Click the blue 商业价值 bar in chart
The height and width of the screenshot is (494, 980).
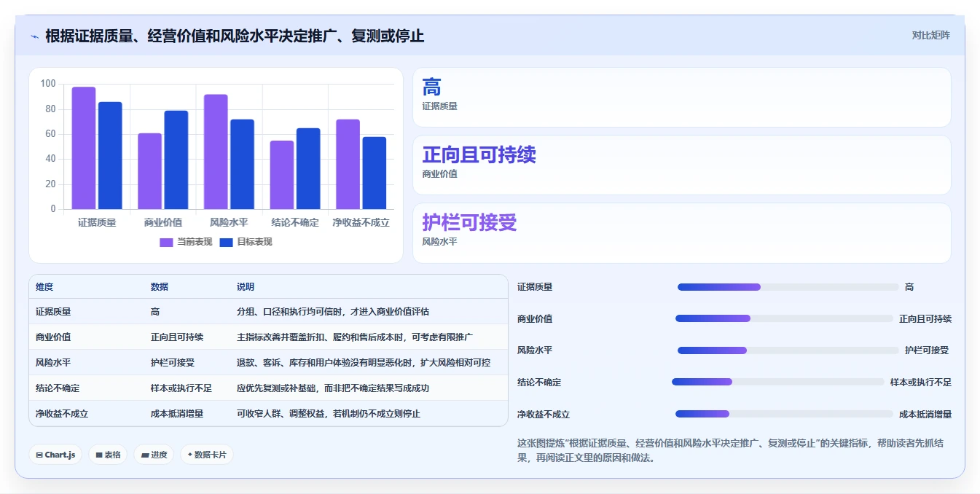pos(176,160)
